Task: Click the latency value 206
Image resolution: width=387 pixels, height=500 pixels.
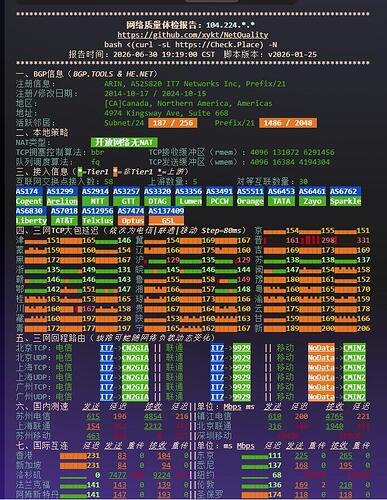Action: (363, 328)
